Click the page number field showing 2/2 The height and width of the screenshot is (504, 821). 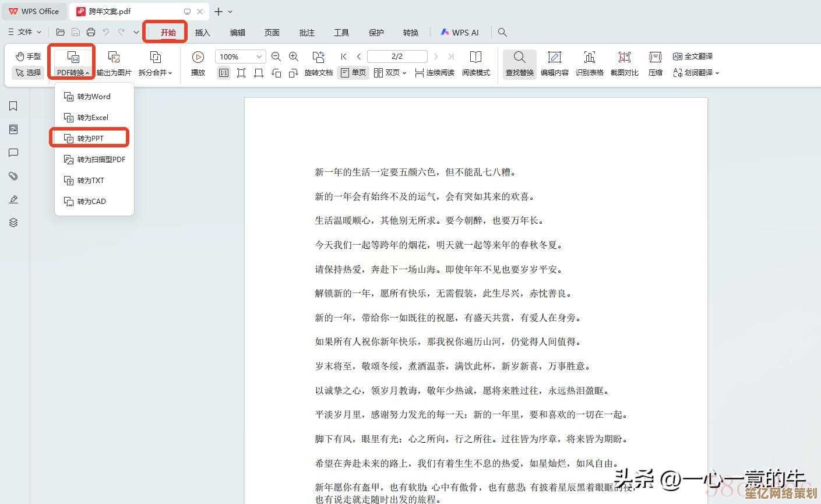(397, 57)
